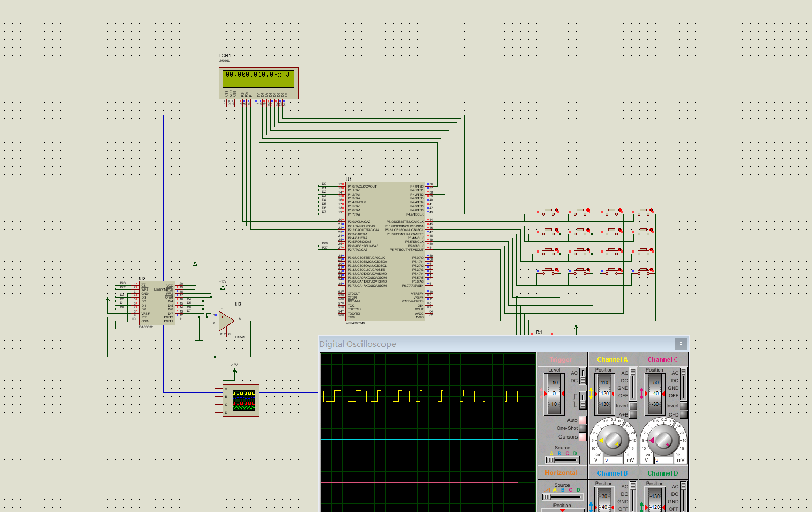Click the Trigger panel heading
Image resolution: width=812 pixels, height=512 pixels.
561,360
